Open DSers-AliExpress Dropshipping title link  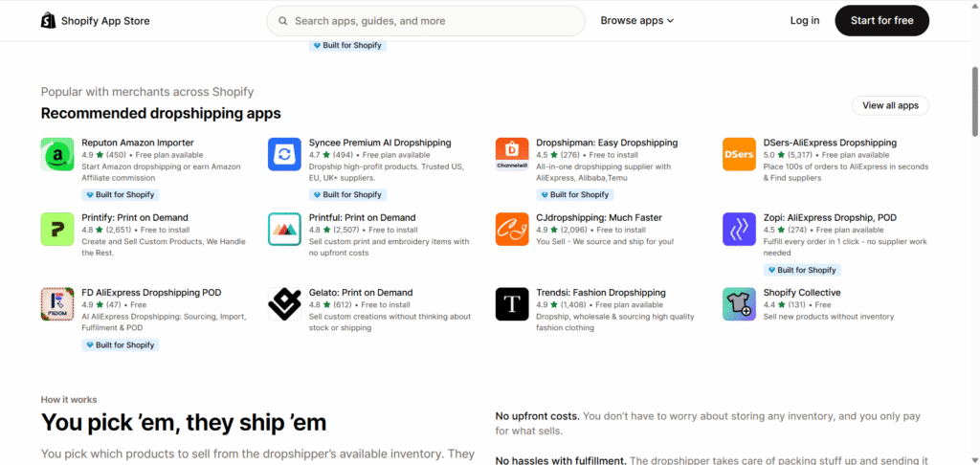click(x=830, y=143)
